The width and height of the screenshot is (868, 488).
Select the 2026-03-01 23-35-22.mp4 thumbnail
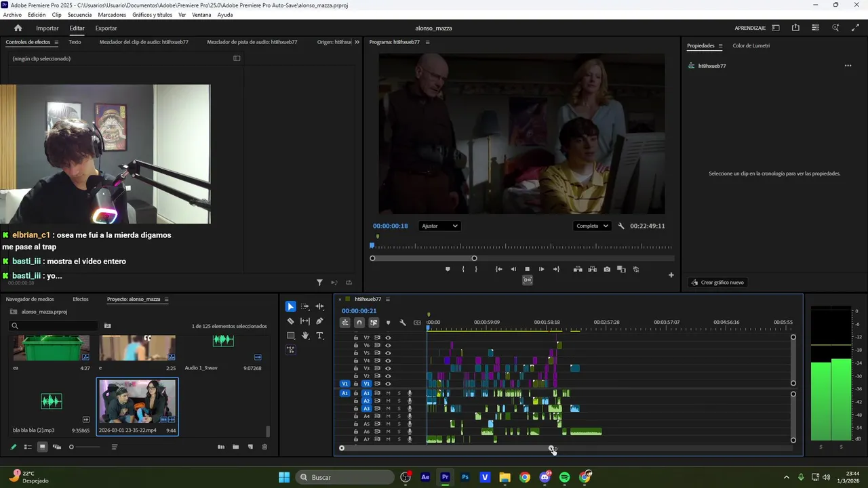tap(137, 402)
